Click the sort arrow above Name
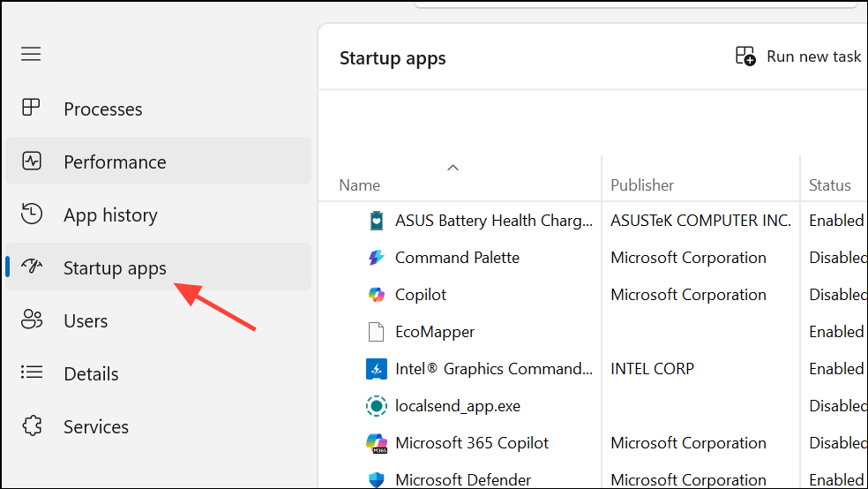This screenshot has height=489, width=868. pos(453,167)
